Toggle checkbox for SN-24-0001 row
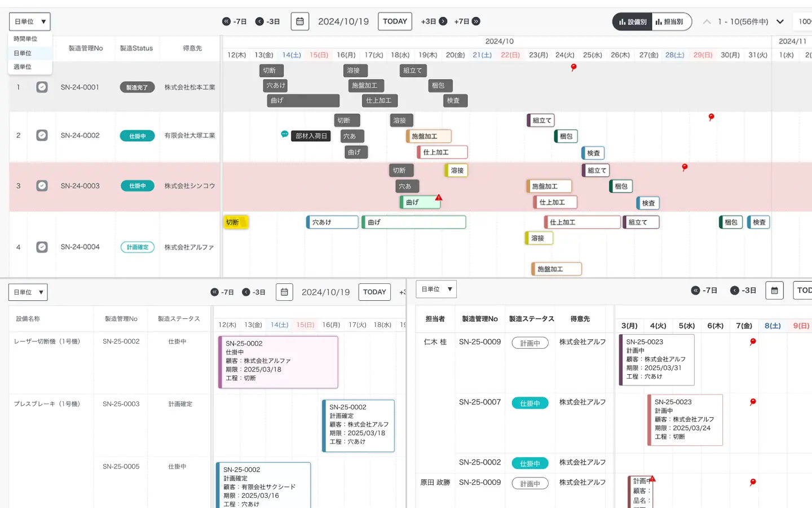The width and height of the screenshot is (812, 508). [42, 87]
